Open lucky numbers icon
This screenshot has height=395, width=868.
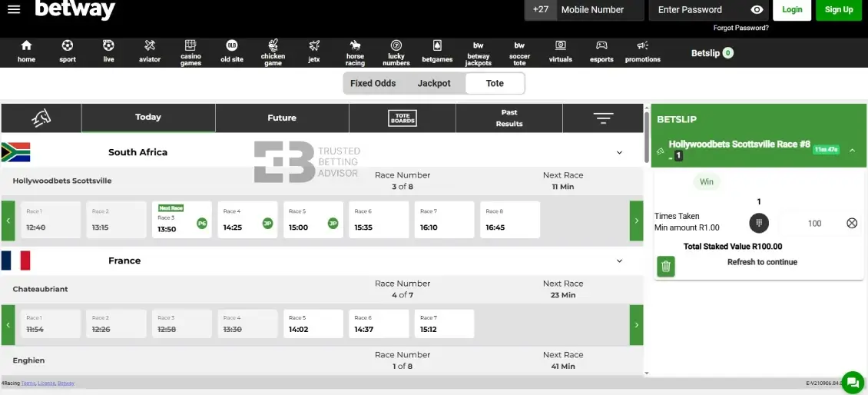pyautogui.click(x=396, y=45)
